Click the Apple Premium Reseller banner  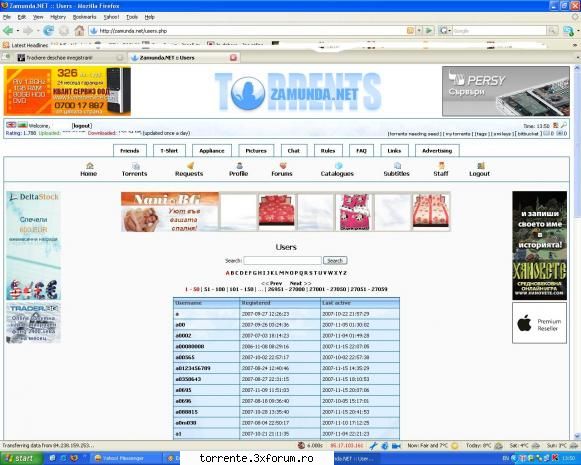[x=539, y=323]
